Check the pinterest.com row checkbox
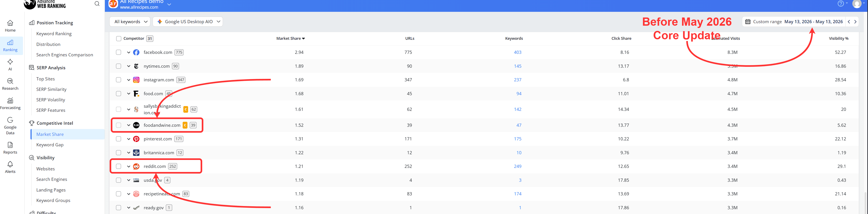The height and width of the screenshot is (214, 868). pos(119,139)
